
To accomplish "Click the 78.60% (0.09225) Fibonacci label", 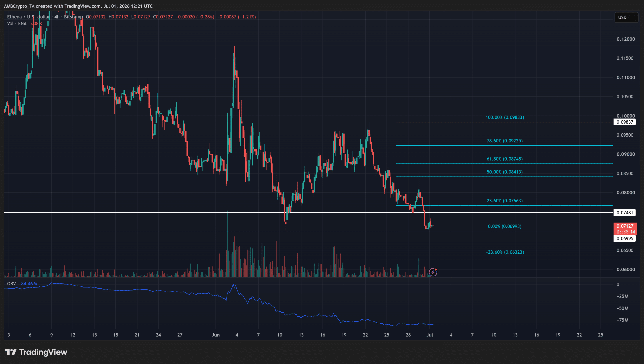I will (505, 141).
